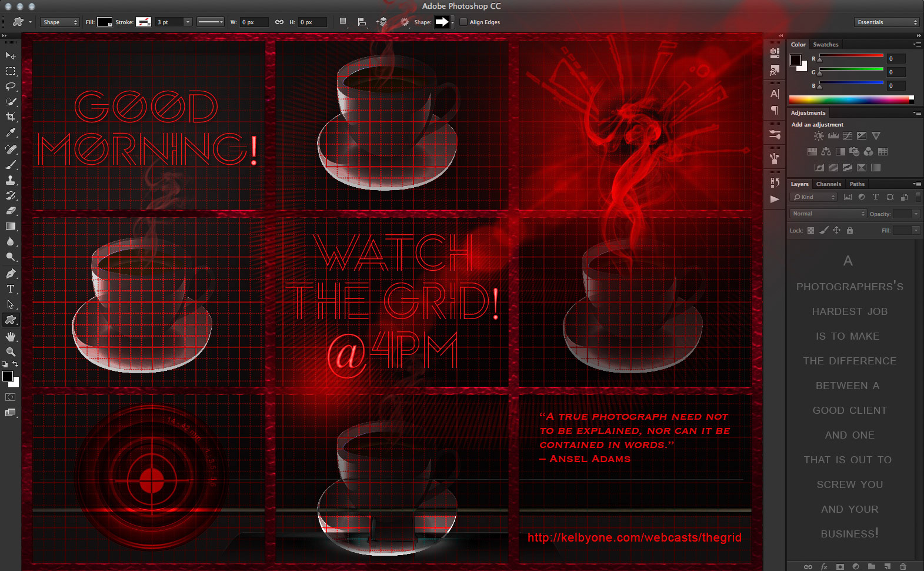Select the Eyedropper tool
Screen dimensions: 924x571
(x=11, y=133)
